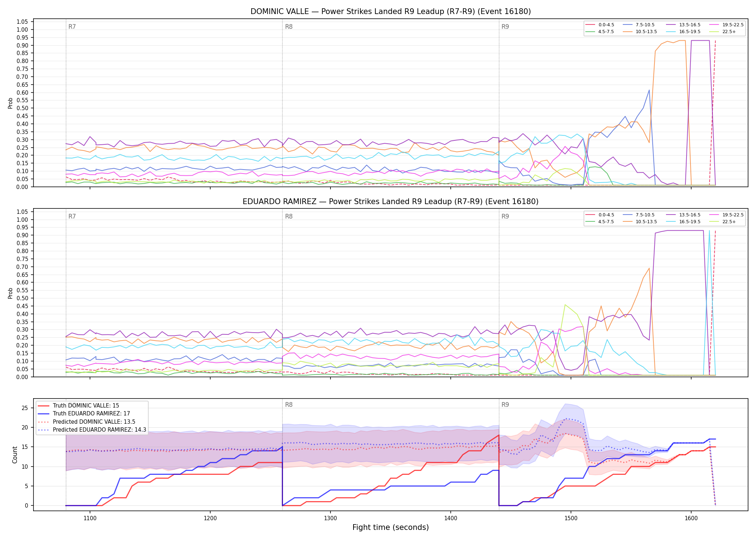Viewport: 756px width, 540px height.
Task: Click '10.5-13.5' legend entry in Dominic Valle chart
Action: tap(640, 32)
